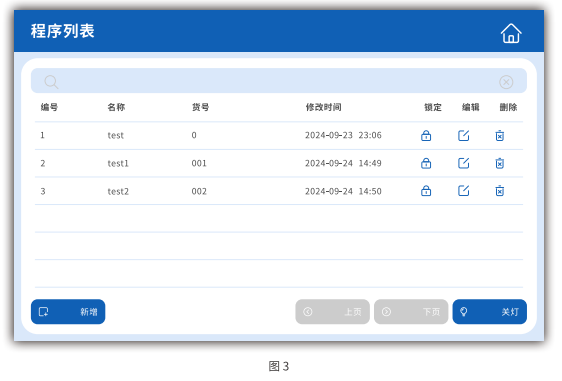Click the 名称 column header
The height and width of the screenshot is (381, 562).
[x=116, y=107]
